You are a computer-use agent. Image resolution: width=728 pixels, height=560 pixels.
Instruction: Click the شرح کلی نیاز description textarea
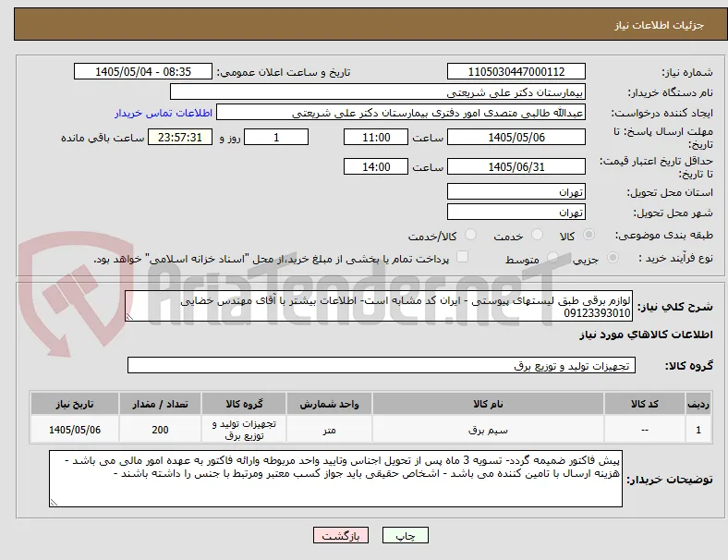click(x=379, y=306)
